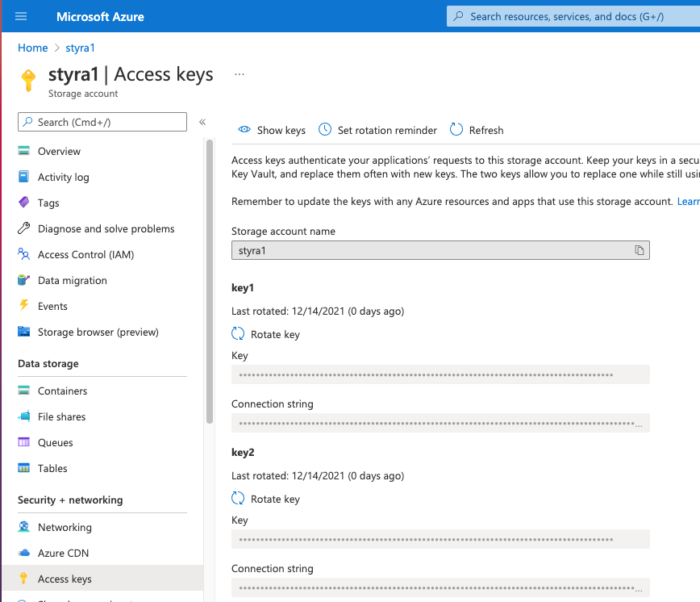The height and width of the screenshot is (602, 700).
Task: Collapse the sidebar with double chevron
Action: [x=202, y=122]
